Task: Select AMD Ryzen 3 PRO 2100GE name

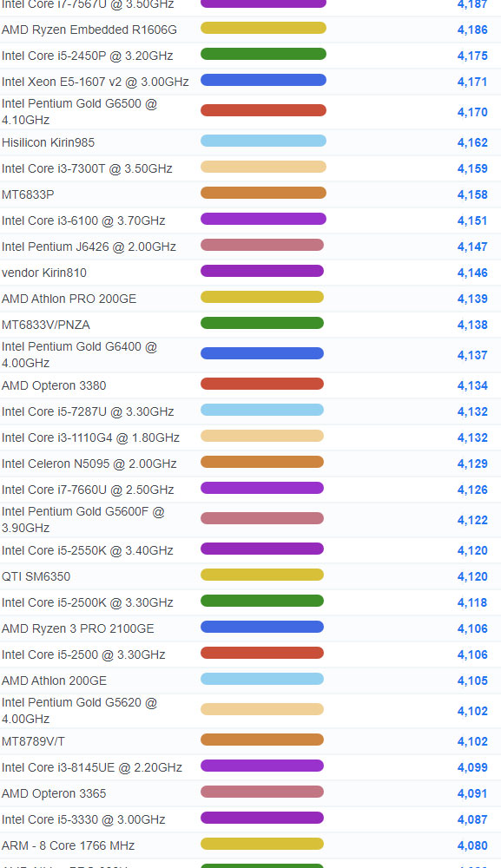Action: click(78, 628)
